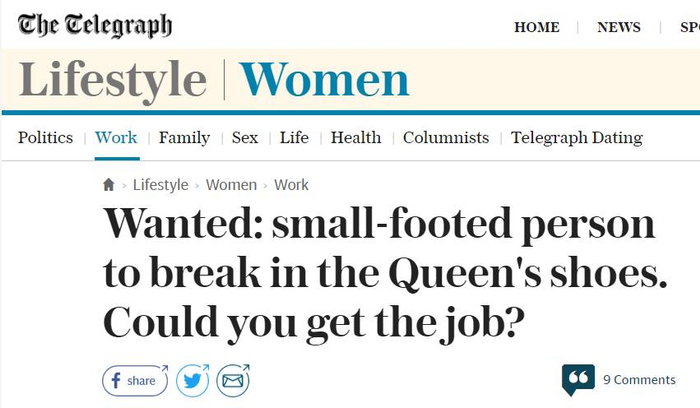Go to the News section
The width and height of the screenshot is (700, 408).
[619, 27]
